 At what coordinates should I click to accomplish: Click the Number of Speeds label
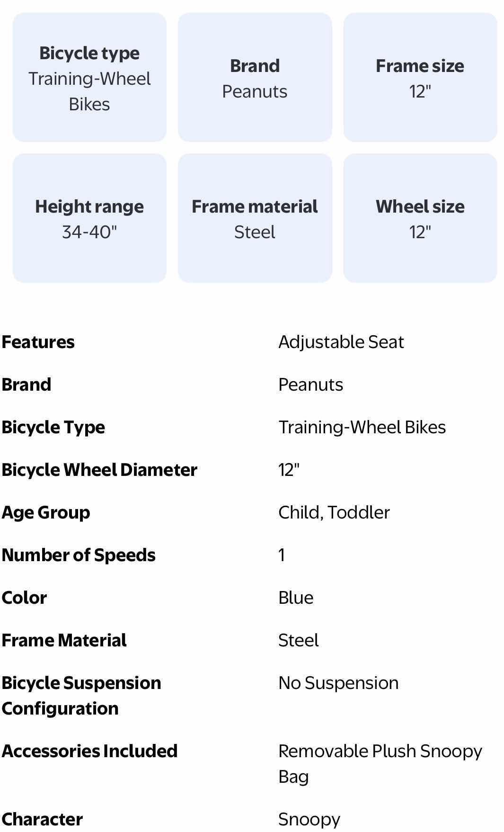[x=79, y=555]
